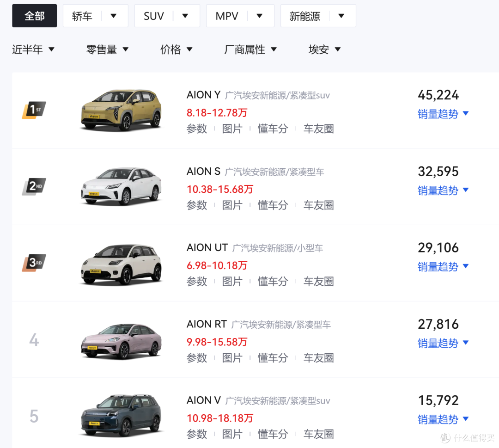Open 懂车分 for AION V
The width and height of the screenshot is (499, 448).
tap(273, 434)
